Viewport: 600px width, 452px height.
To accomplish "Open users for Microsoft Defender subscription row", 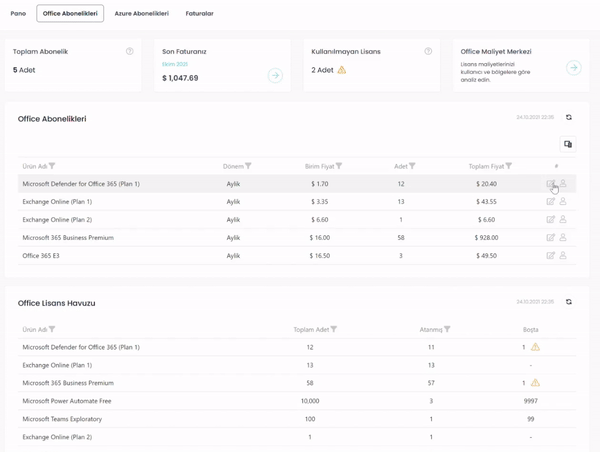I will click(563, 184).
